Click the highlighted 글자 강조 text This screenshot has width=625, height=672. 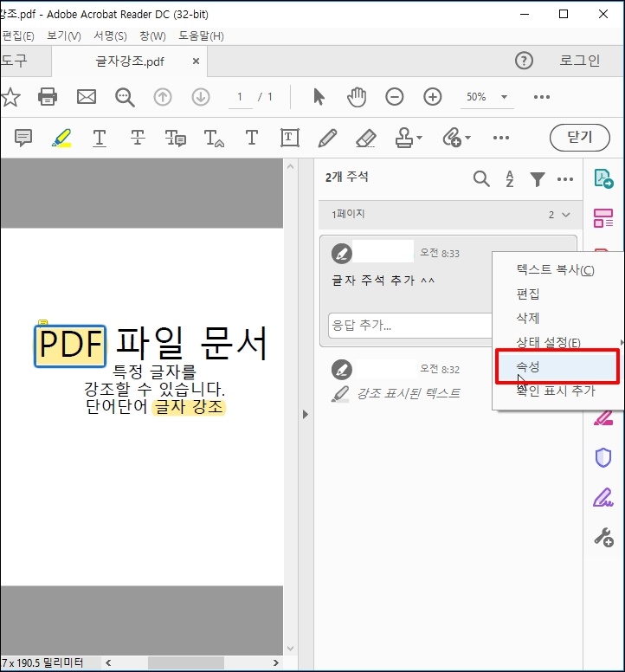click(x=189, y=407)
